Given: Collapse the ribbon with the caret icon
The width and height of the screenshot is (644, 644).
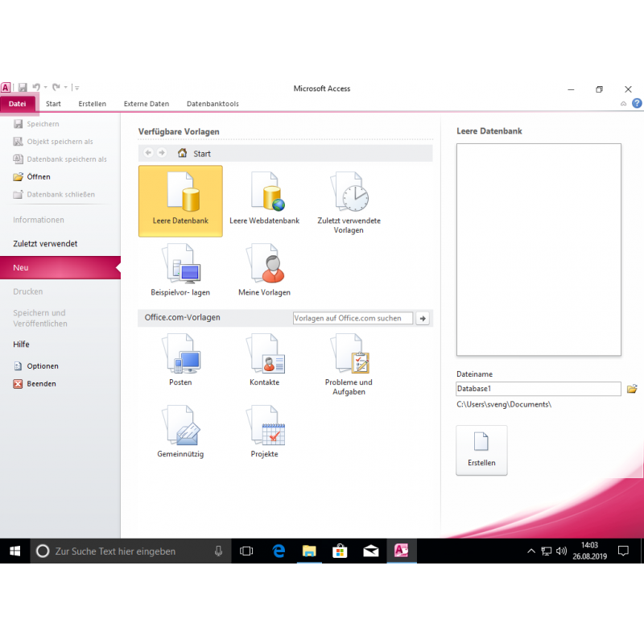Looking at the screenshot, I should [623, 104].
